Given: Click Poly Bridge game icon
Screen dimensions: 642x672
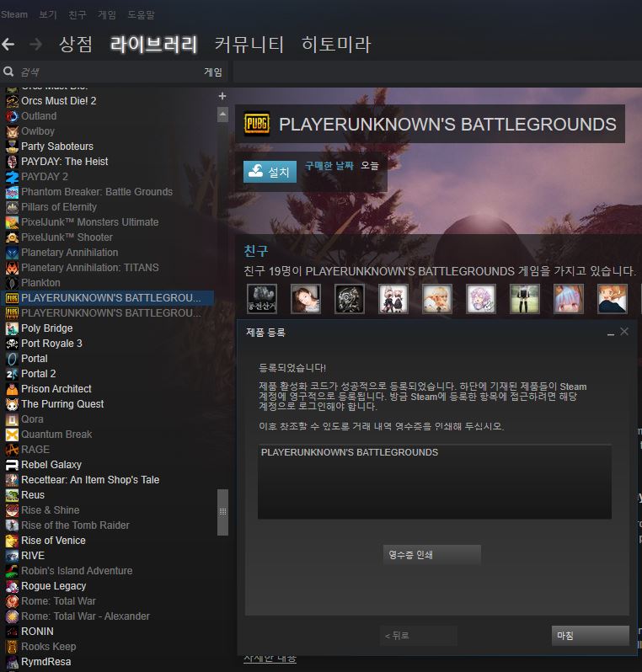Looking at the screenshot, I should click(x=12, y=328).
